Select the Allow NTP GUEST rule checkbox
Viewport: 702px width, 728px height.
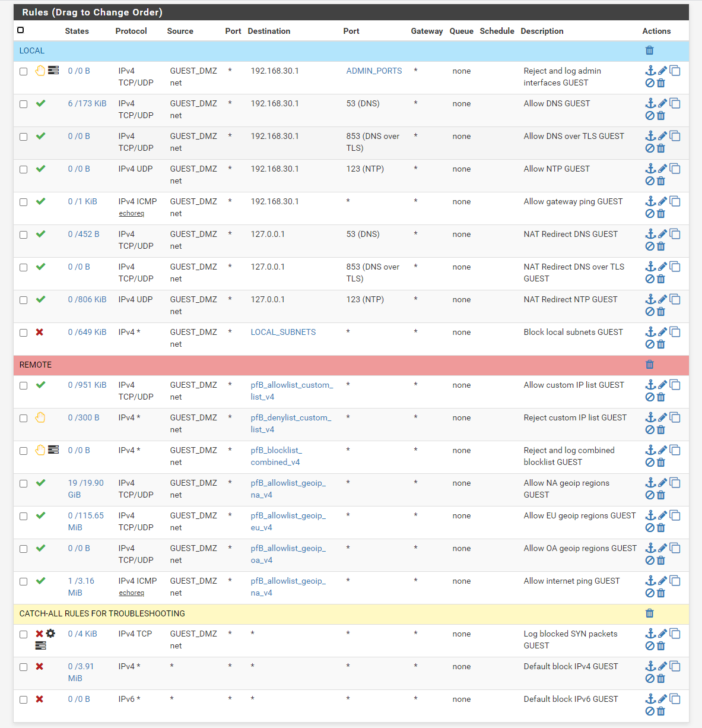(23, 169)
